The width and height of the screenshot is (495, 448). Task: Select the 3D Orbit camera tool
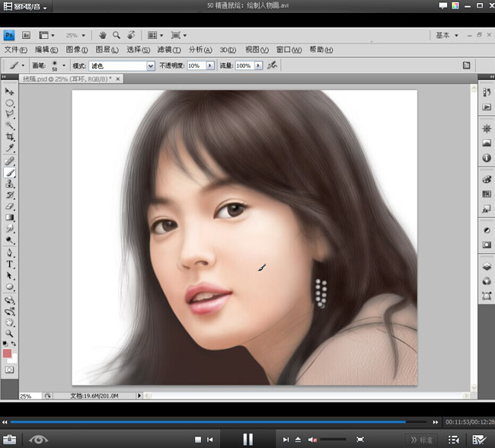(9, 311)
